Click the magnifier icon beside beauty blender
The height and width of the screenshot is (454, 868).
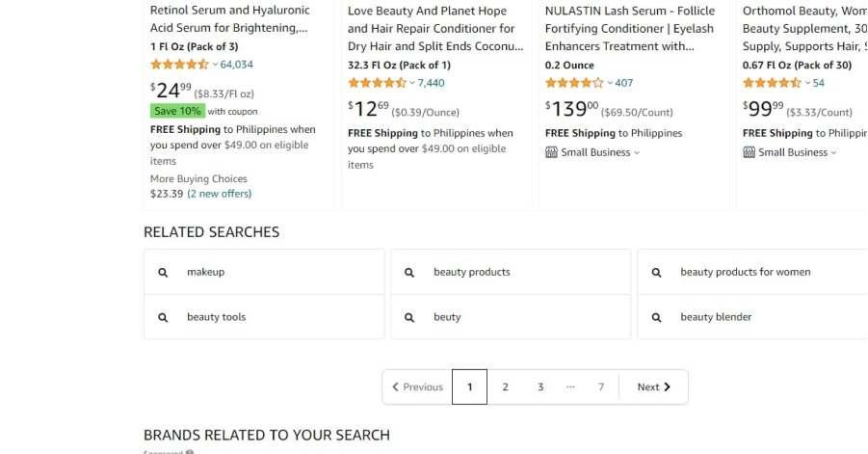pos(656,317)
